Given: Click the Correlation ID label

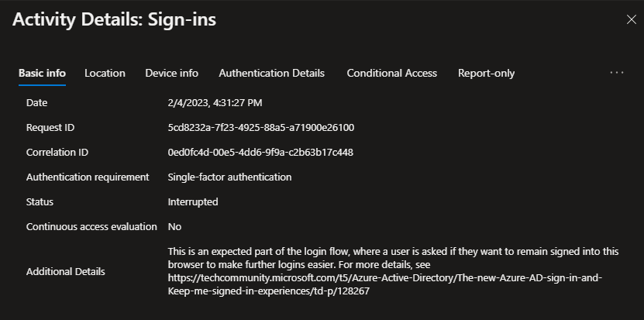Looking at the screenshot, I should tap(57, 152).
